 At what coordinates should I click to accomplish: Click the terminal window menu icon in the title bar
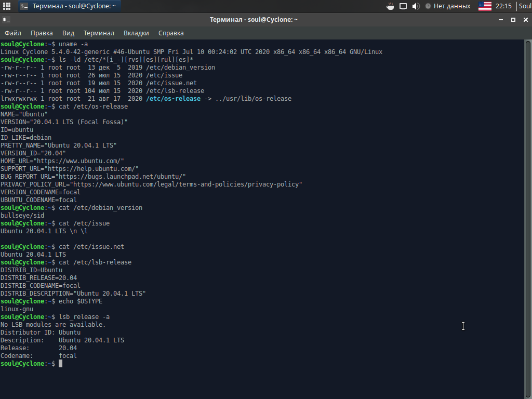(6, 20)
